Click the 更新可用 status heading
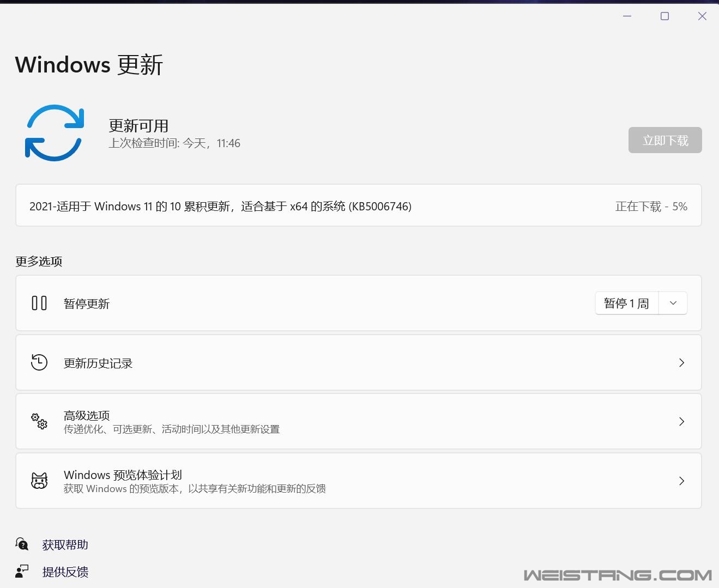This screenshot has width=719, height=588. 138,126
